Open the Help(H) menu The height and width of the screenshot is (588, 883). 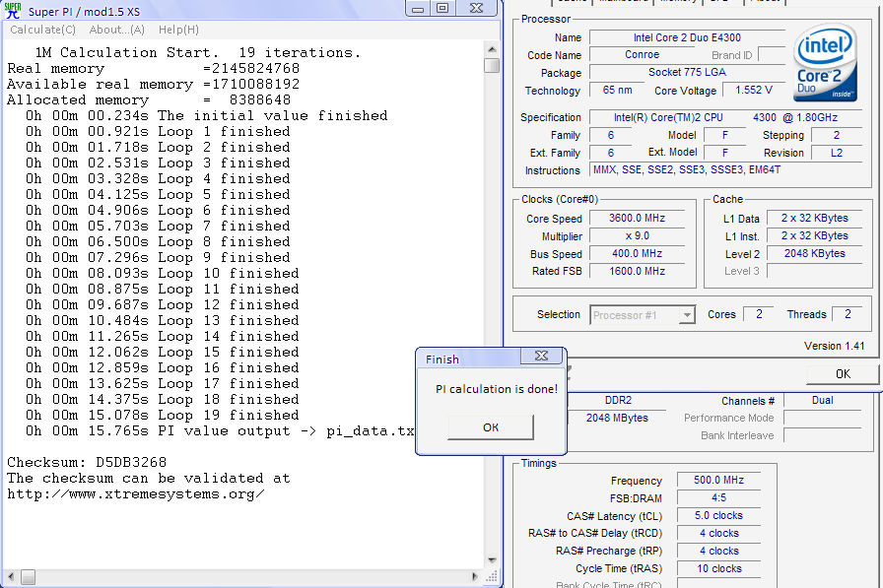(178, 30)
